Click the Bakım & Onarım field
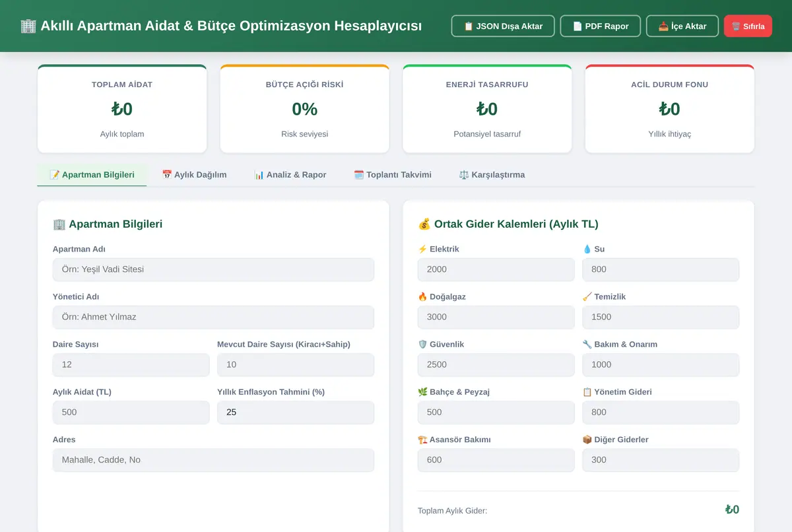Screen dimensions: 792x532 pyautogui.click(x=661, y=364)
